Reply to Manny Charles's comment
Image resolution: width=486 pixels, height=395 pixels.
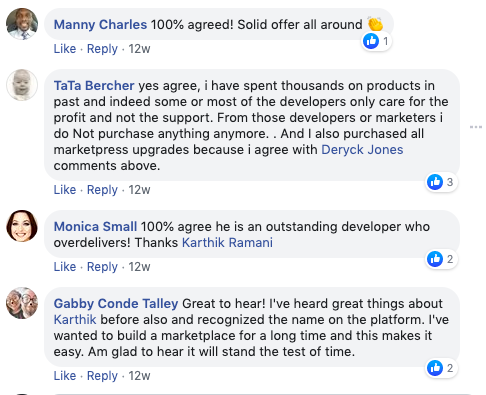point(102,49)
